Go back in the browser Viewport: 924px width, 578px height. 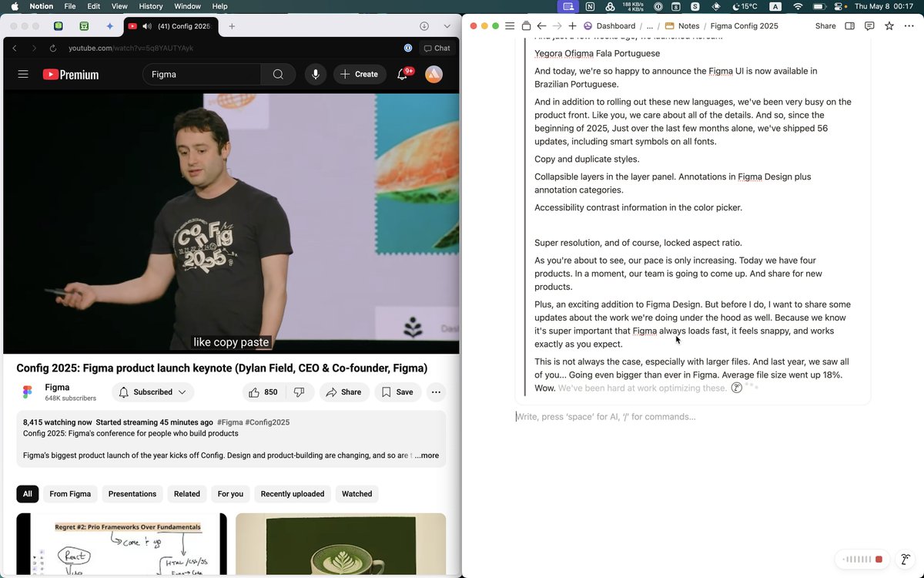[x=15, y=48]
